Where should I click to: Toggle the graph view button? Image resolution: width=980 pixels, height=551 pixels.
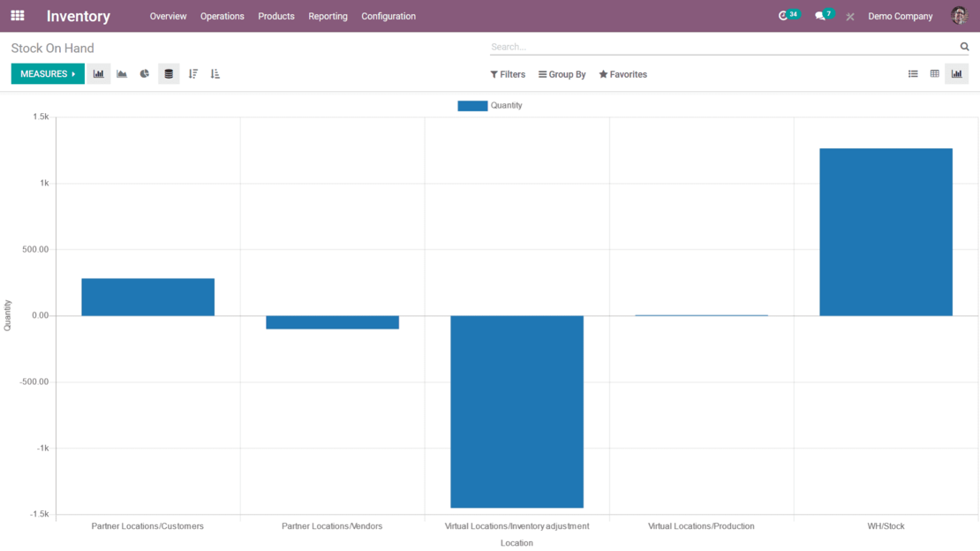click(x=957, y=73)
